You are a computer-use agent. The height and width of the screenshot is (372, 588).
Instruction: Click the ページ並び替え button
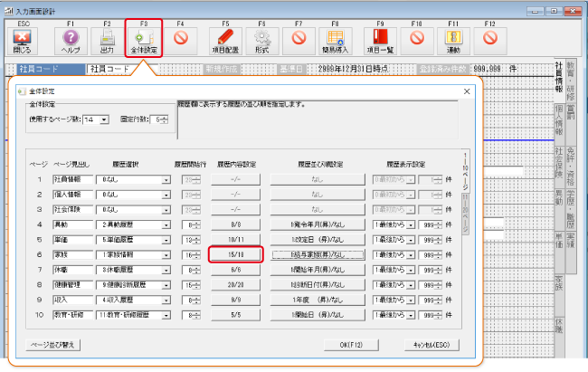tap(56, 345)
